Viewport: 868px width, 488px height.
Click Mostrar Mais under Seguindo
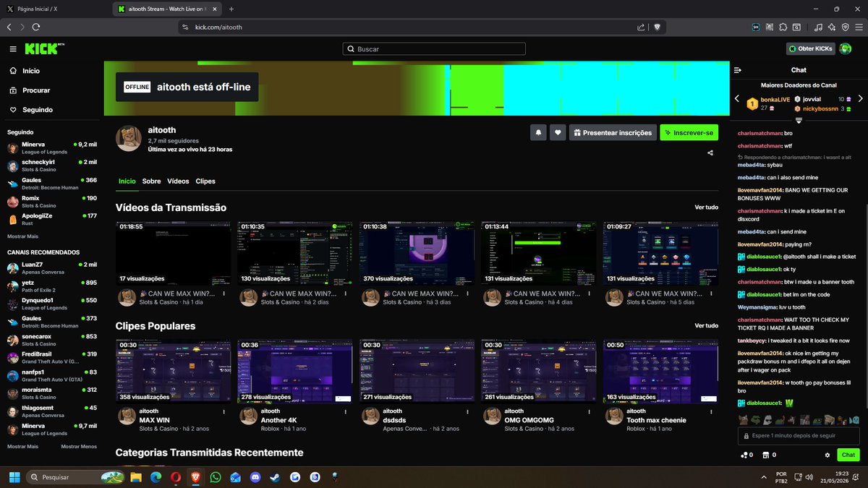click(22, 236)
